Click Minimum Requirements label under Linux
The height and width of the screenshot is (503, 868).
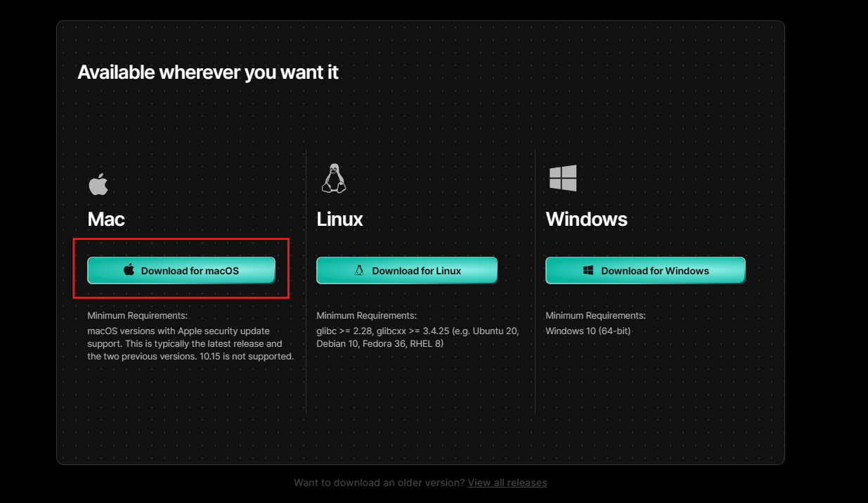click(x=366, y=316)
